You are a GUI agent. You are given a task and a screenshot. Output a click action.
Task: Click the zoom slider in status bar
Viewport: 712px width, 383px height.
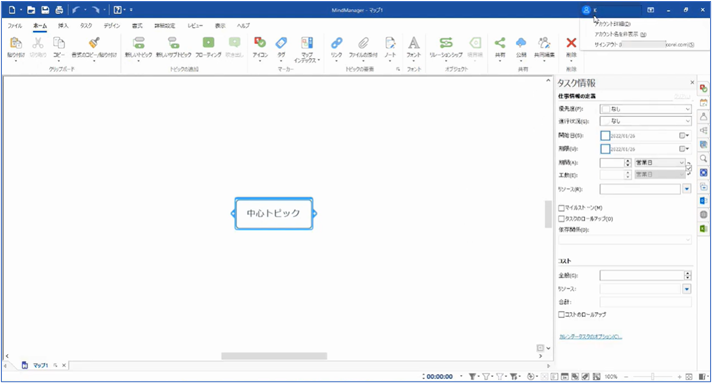pos(653,377)
